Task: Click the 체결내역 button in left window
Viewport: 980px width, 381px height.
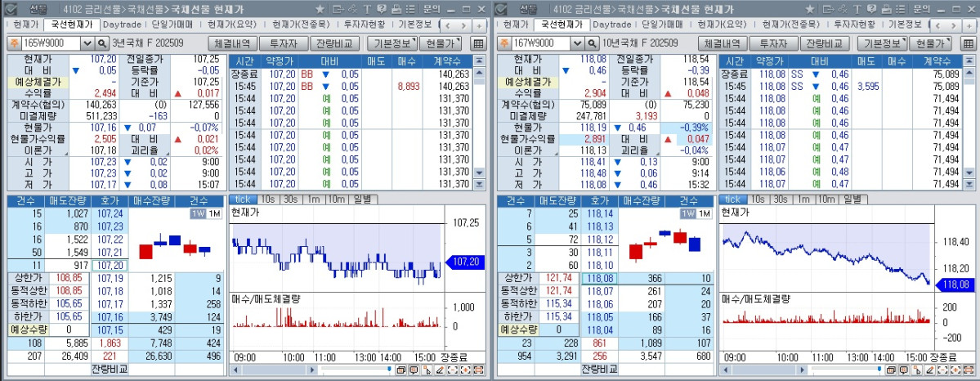Action: click(x=232, y=44)
